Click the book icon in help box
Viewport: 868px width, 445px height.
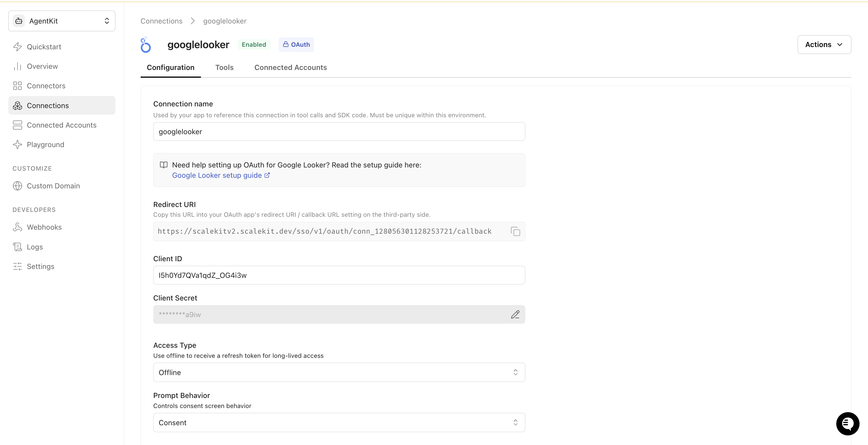pyautogui.click(x=164, y=165)
